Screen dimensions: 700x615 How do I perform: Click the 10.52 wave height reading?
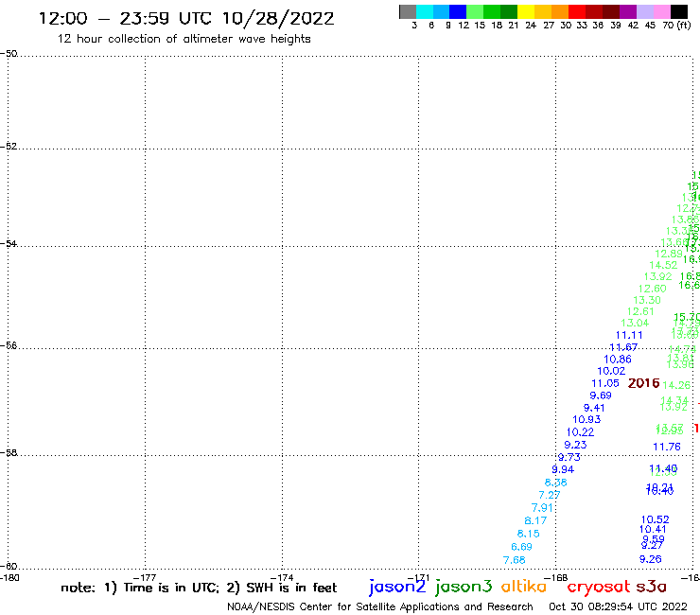point(655,519)
